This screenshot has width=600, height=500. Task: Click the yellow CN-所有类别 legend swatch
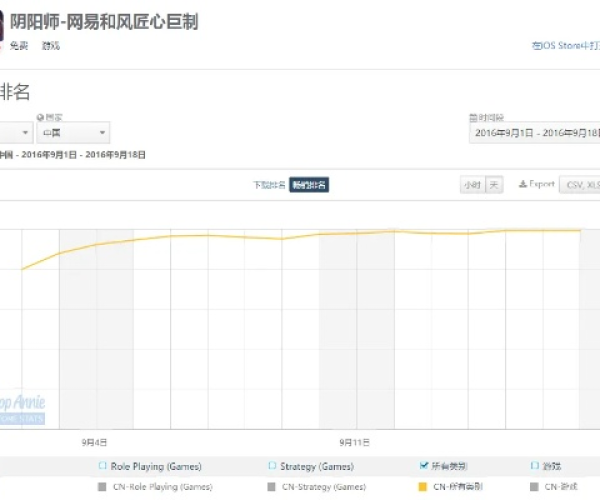tap(424, 486)
